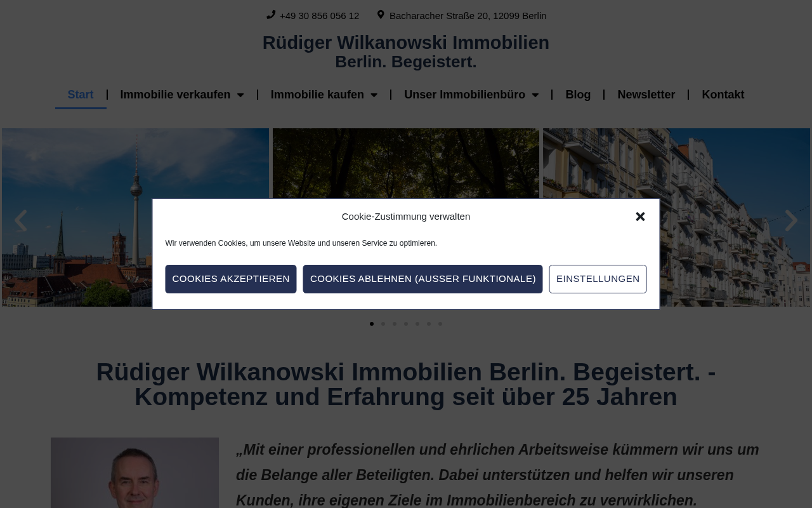Click the portrait photo of the man
Viewport: 812px width, 508px height.
(x=134, y=472)
